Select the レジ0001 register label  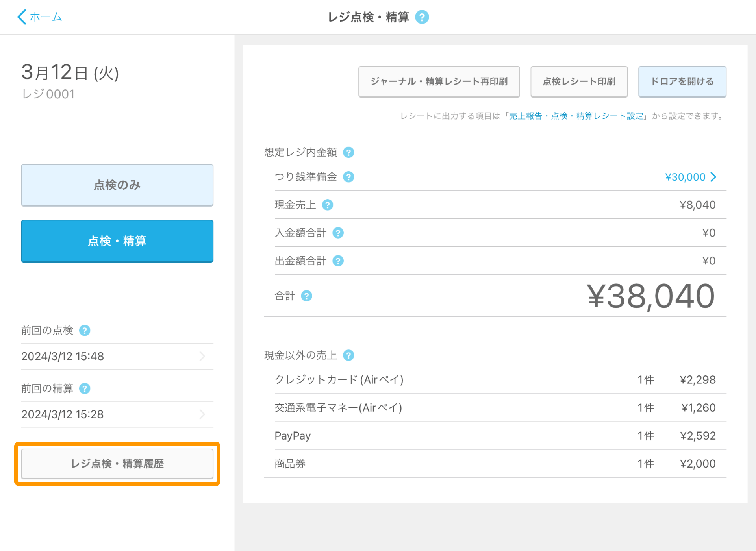pos(48,94)
